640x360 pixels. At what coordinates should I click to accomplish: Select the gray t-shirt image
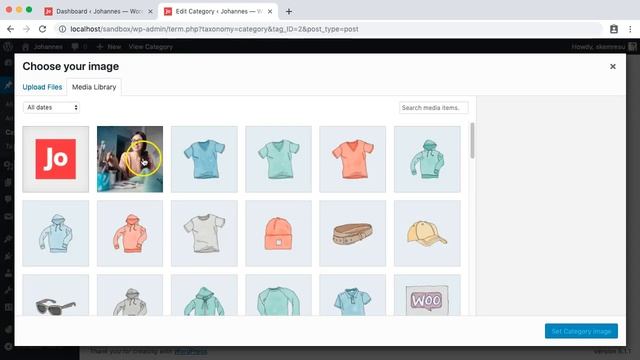click(204, 233)
